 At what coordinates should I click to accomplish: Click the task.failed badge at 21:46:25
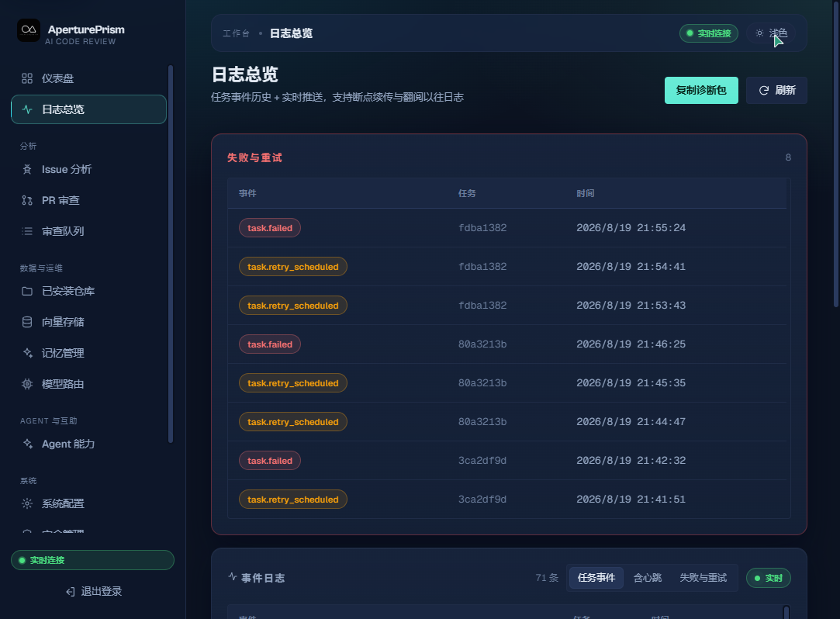[x=269, y=344]
